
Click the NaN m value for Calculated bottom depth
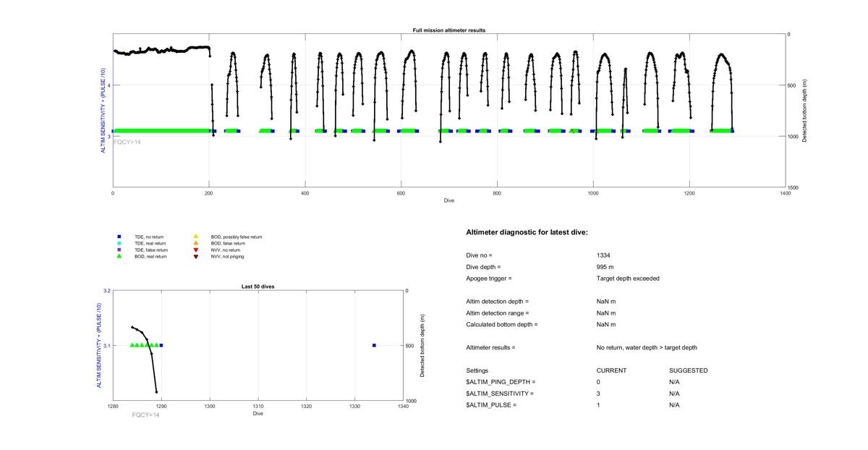coord(606,325)
